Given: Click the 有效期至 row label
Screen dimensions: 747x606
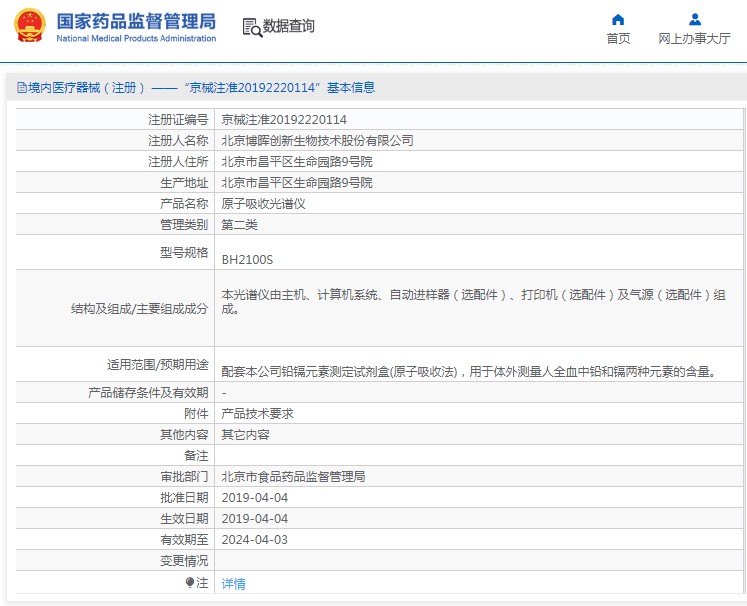Looking at the screenshot, I should 184,539.
